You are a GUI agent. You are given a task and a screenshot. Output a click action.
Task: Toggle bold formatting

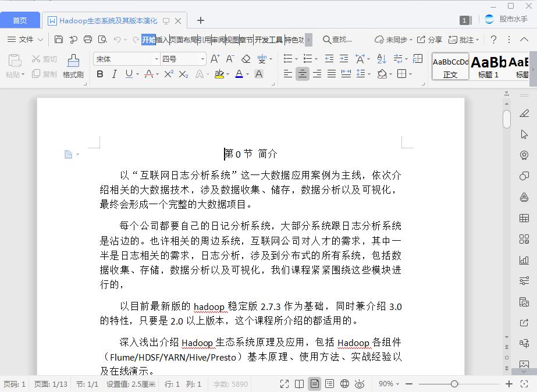coord(99,74)
